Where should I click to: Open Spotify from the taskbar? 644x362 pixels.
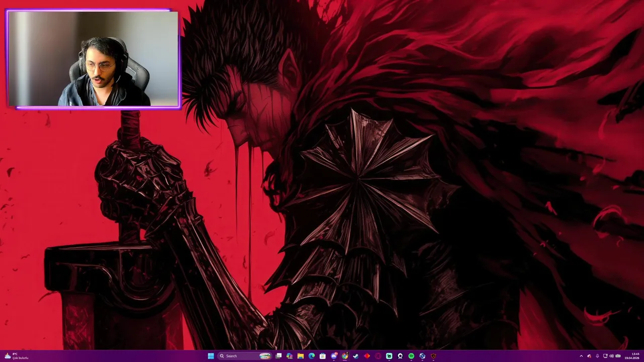411,356
